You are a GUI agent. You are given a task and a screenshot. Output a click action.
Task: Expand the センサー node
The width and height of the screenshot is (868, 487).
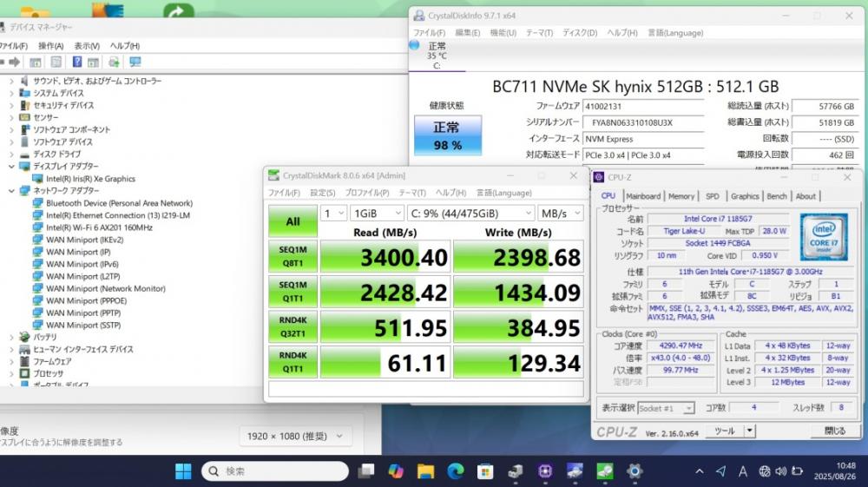(x=11, y=117)
